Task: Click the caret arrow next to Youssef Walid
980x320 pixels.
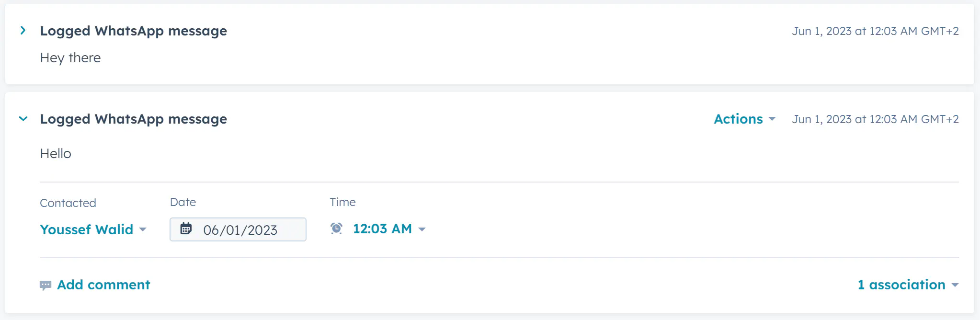Action: [x=143, y=229]
